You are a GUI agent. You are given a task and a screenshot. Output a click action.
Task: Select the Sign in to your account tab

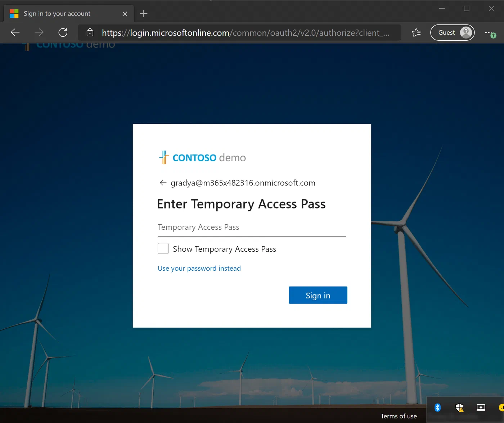[x=68, y=14]
